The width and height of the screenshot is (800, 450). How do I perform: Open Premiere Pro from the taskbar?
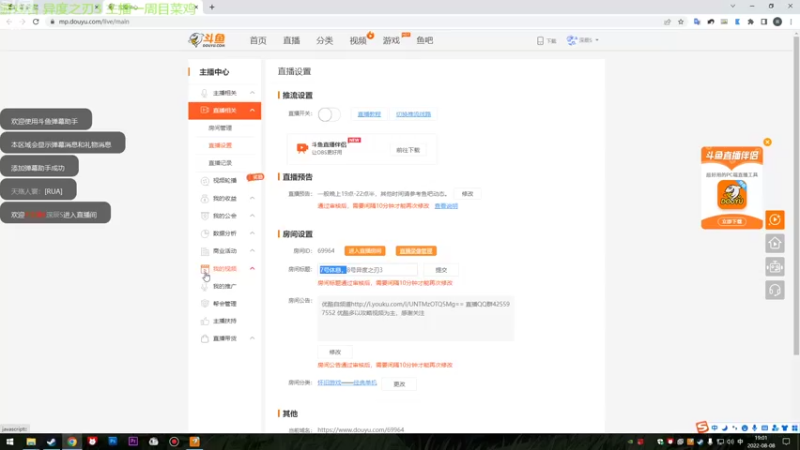click(133, 441)
